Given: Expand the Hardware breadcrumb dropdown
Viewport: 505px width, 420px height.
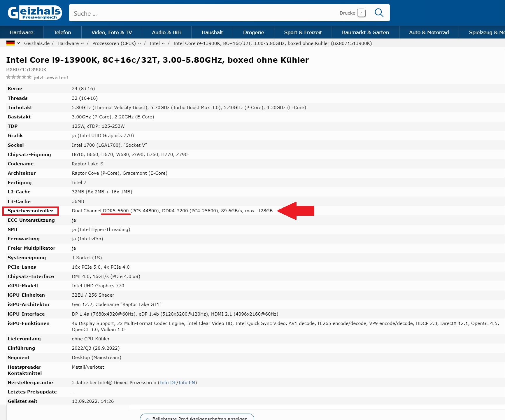Looking at the screenshot, I should (x=82, y=43).
